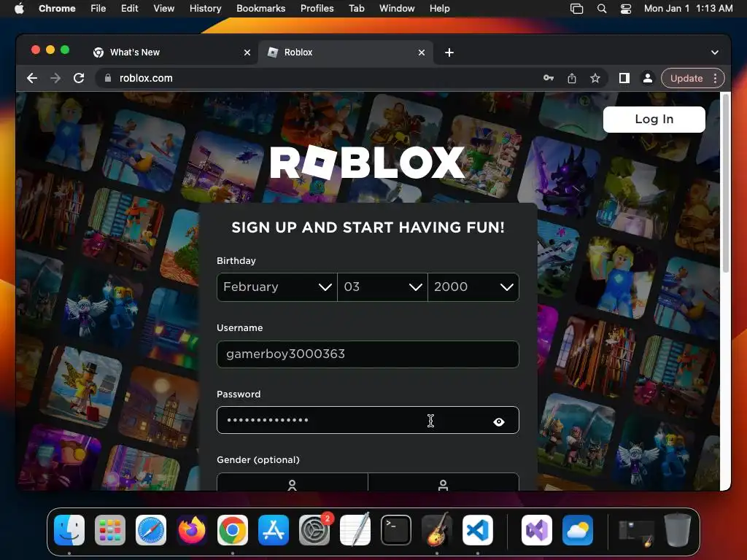The height and width of the screenshot is (560, 747).
Task: Select the male gender icon
Action: point(443,483)
